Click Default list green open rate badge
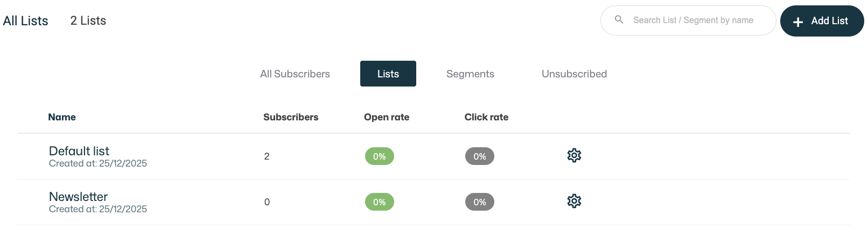 (380, 156)
